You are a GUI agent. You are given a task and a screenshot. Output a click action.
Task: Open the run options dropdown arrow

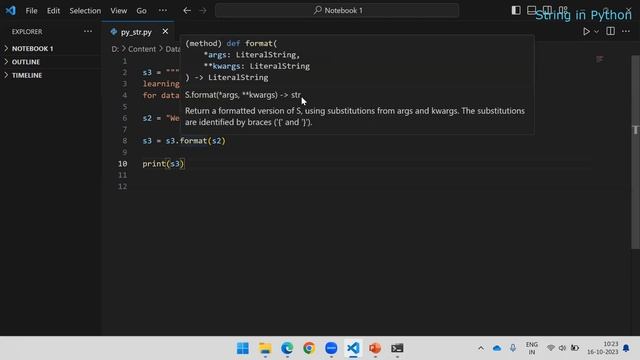(x=596, y=31)
